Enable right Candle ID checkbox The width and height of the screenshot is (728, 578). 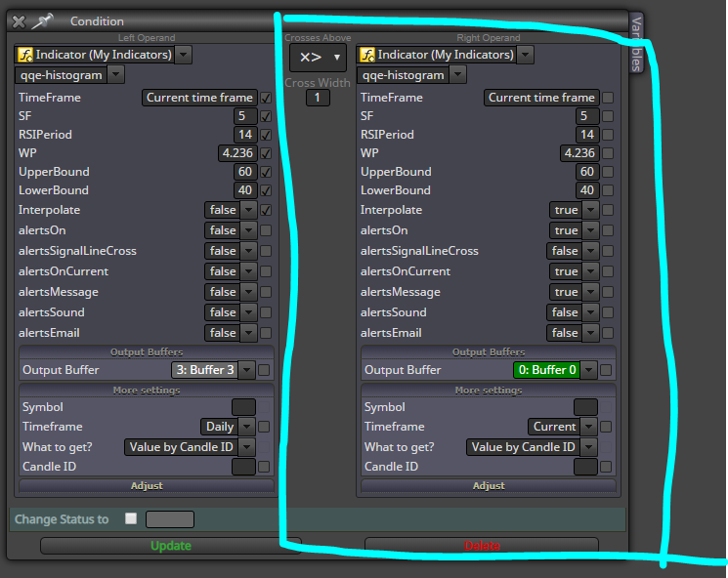(606, 467)
